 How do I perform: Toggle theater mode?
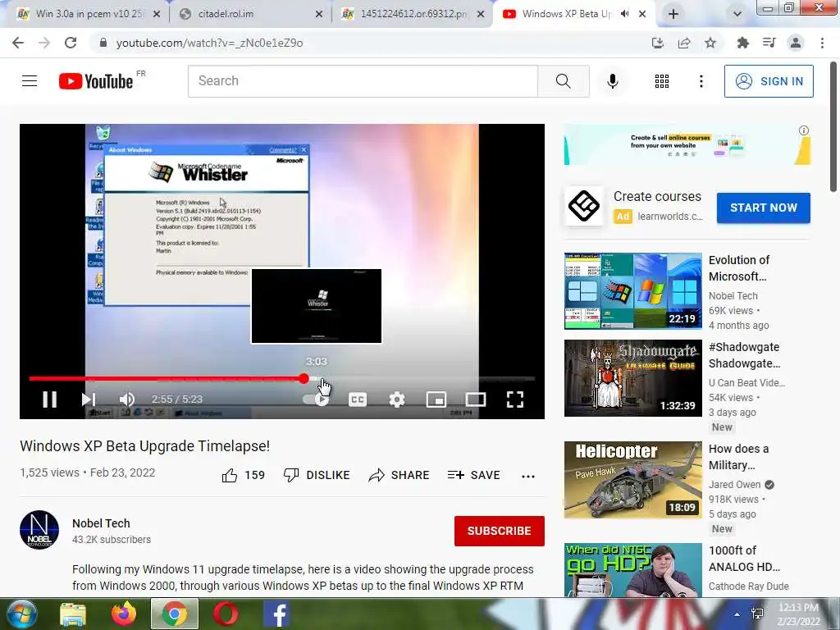pyautogui.click(x=476, y=399)
